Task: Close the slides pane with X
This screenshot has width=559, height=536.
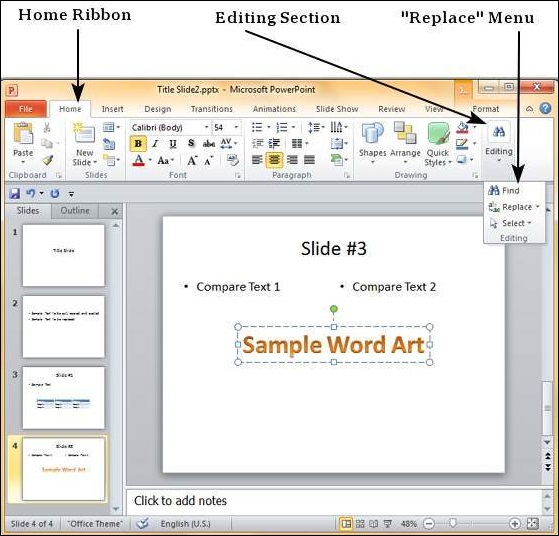Action: tap(114, 211)
